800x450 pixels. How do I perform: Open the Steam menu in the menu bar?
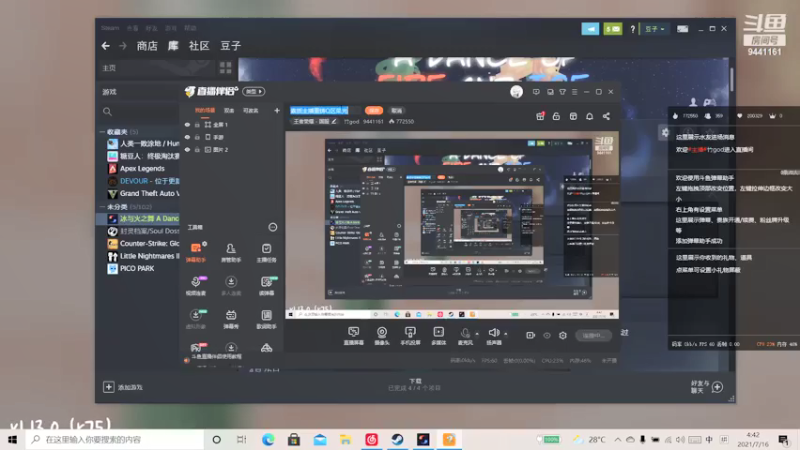[110, 28]
